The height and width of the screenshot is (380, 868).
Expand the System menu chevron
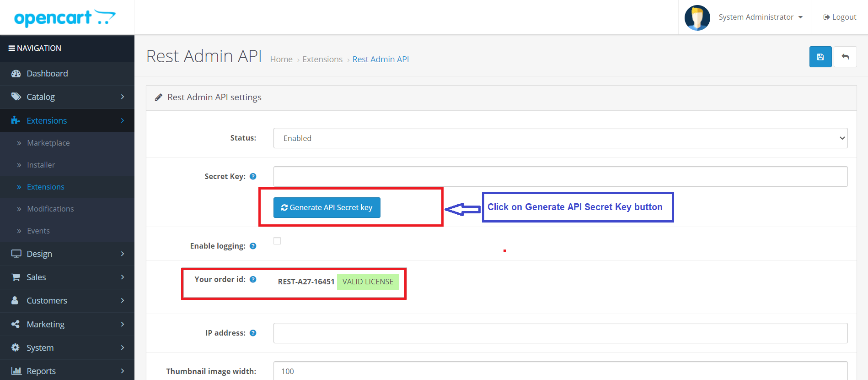(x=123, y=347)
